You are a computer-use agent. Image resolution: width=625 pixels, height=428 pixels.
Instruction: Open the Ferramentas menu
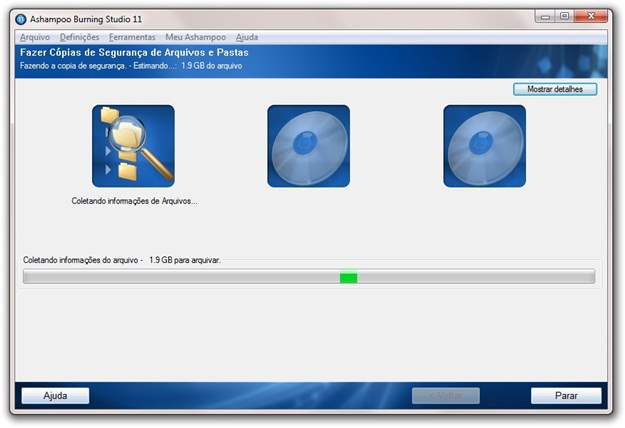click(x=132, y=37)
